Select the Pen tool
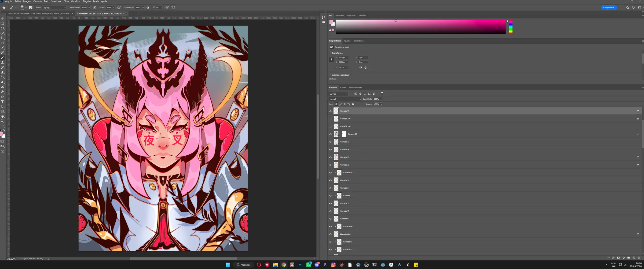Screen dimensions: 644x269 2,97
